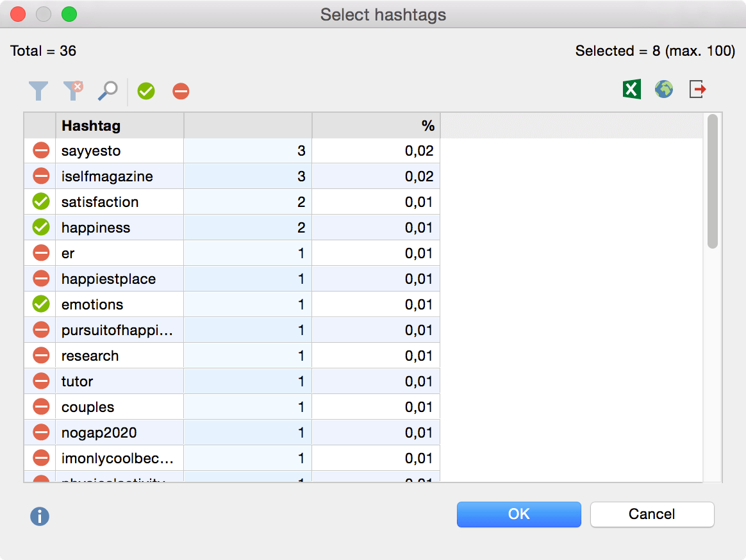Open search with magnifier icon

point(108,91)
